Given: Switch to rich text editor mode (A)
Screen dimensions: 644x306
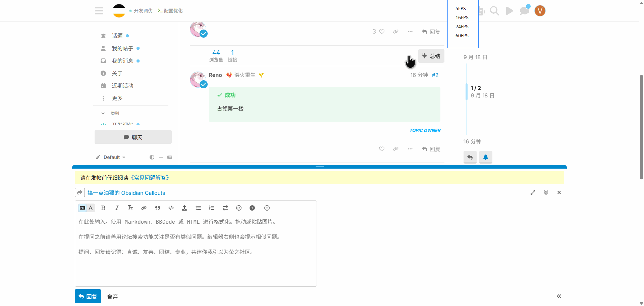Looking at the screenshot, I should click(91, 208).
